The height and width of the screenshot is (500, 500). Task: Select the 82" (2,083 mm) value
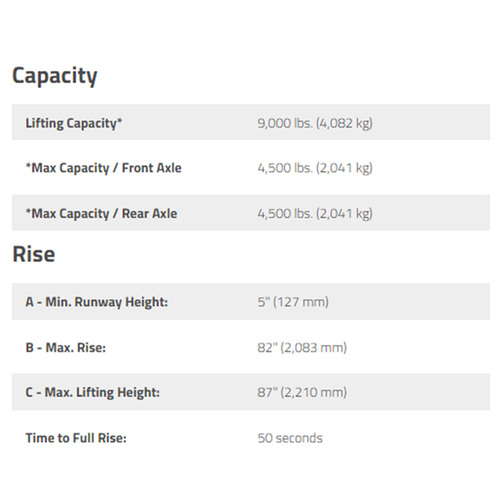click(302, 348)
